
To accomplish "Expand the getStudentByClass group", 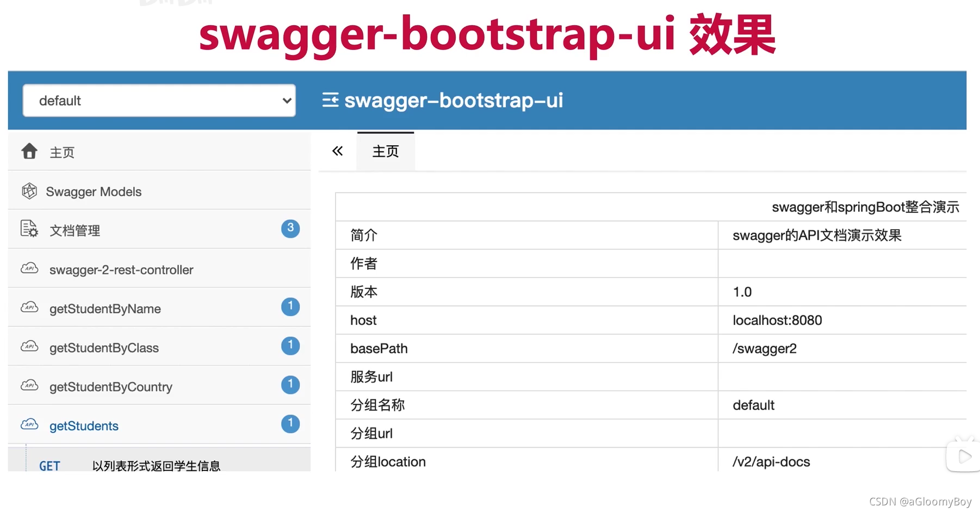I will click(159, 347).
